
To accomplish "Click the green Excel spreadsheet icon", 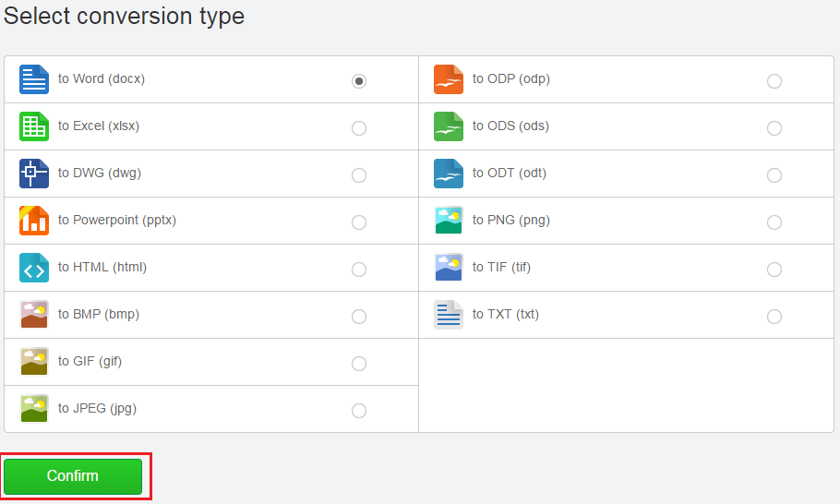I will (34, 126).
